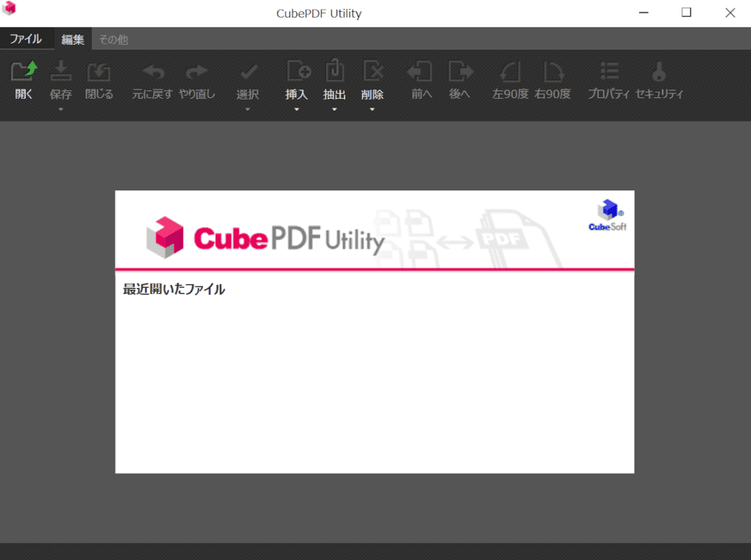Click the 元に戻す (Undo) arrow icon
The height and width of the screenshot is (560, 751).
click(153, 72)
